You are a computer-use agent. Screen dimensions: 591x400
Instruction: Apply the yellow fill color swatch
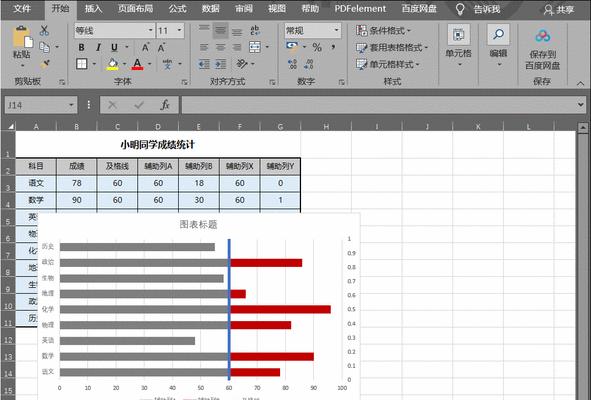112,64
